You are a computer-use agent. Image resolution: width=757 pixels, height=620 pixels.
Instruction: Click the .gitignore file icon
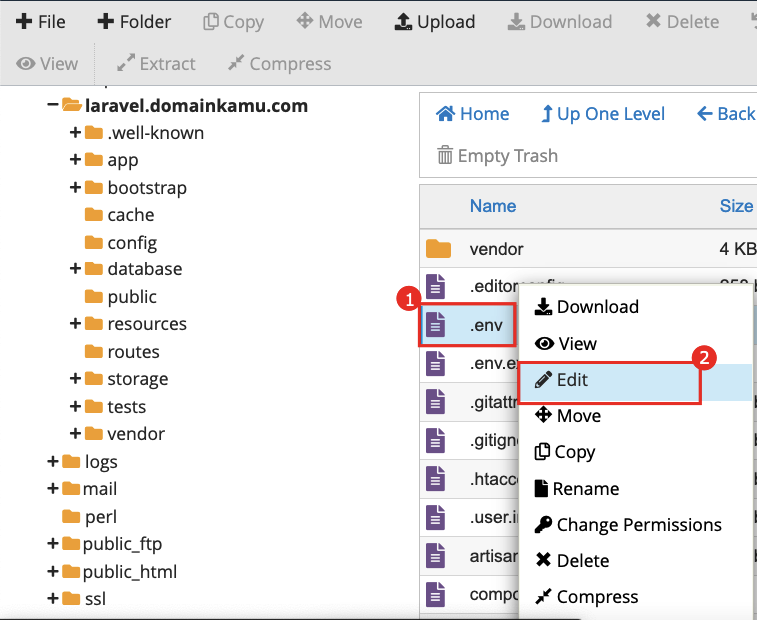point(435,440)
